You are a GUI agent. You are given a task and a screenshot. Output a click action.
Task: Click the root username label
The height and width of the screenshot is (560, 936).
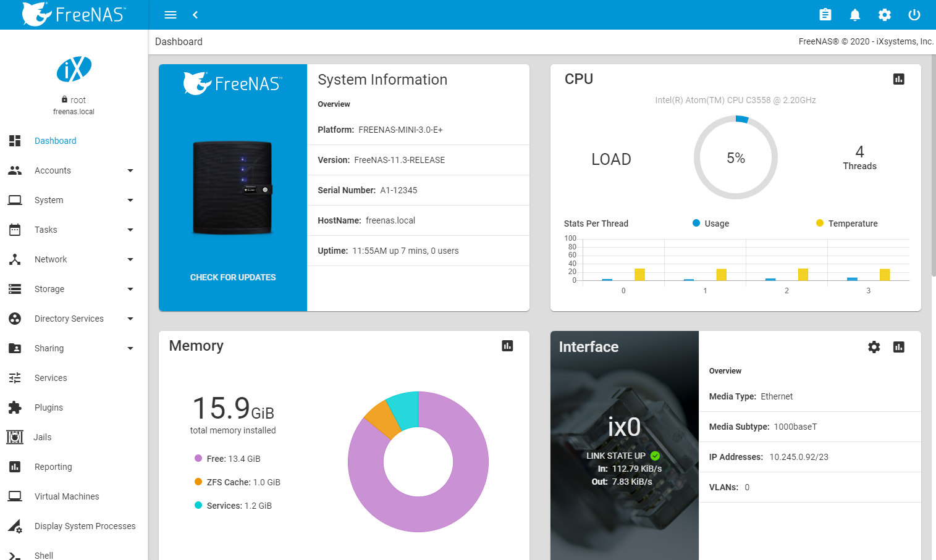[78, 100]
